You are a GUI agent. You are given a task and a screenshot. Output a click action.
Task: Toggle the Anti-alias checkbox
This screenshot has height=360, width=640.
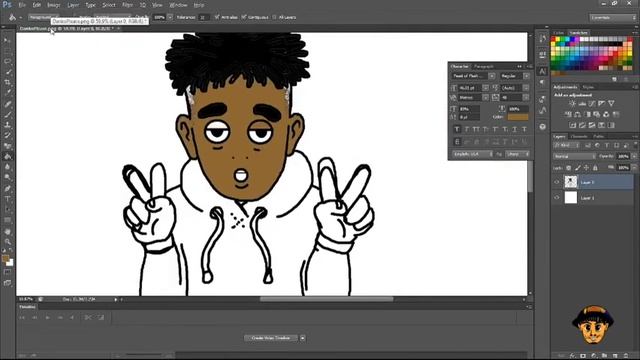pos(217,17)
